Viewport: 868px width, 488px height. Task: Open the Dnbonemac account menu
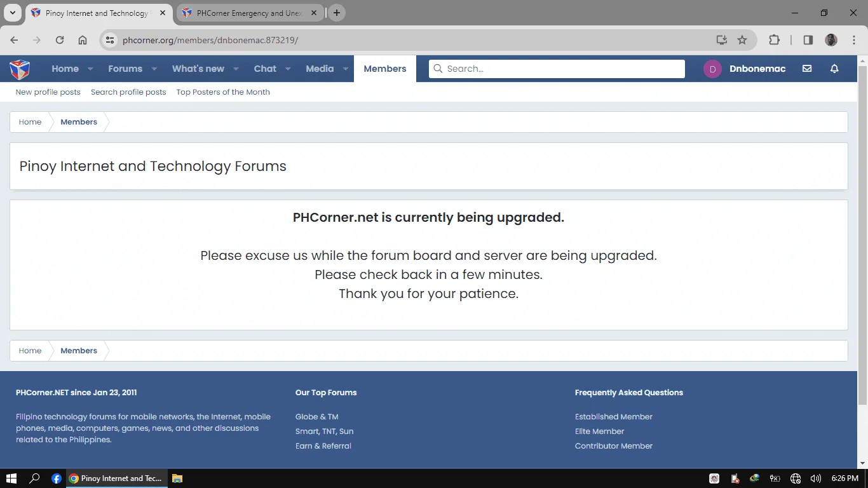point(757,69)
